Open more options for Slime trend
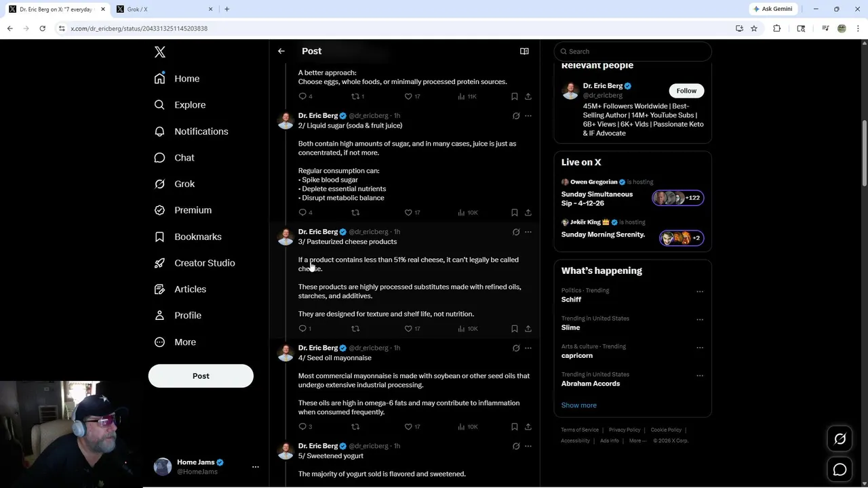The height and width of the screenshot is (488, 868). click(x=700, y=320)
